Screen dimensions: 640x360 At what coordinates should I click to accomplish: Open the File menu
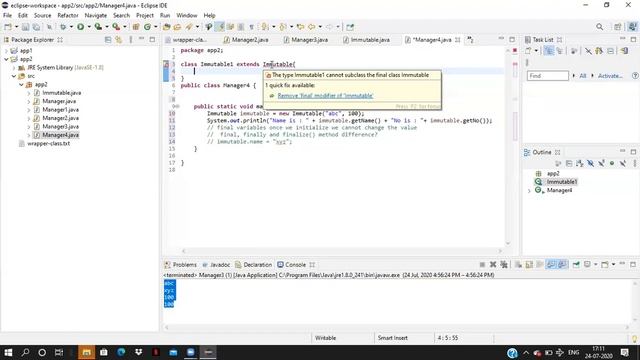pyautogui.click(x=7, y=16)
